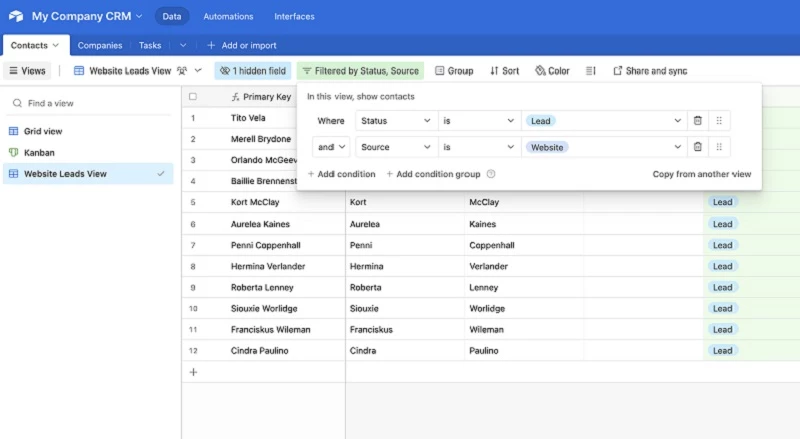Click the formula icon on Primary Key header
Image resolution: width=800 pixels, height=439 pixels.
(x=235, y=97)
